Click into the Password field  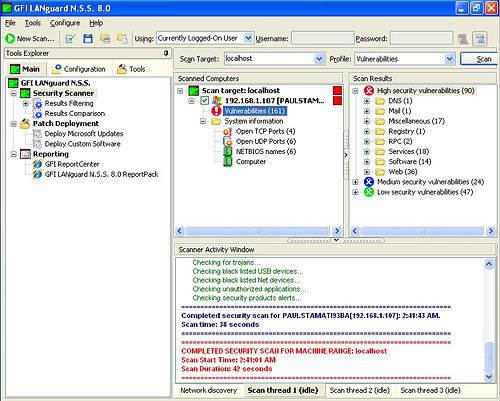[421, 38]
